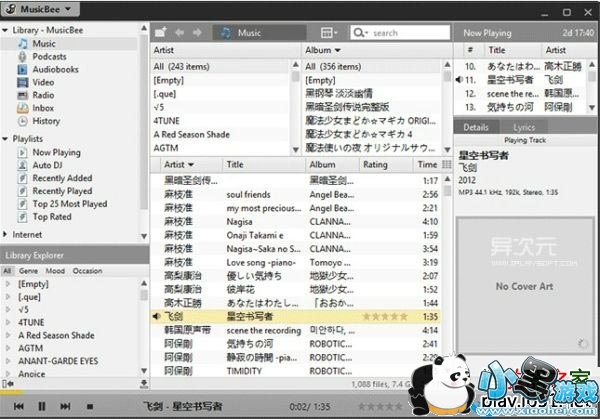The image size is (600, 419).
Task: Select the Love song -piano- track
Action: (x=295, y=262)
